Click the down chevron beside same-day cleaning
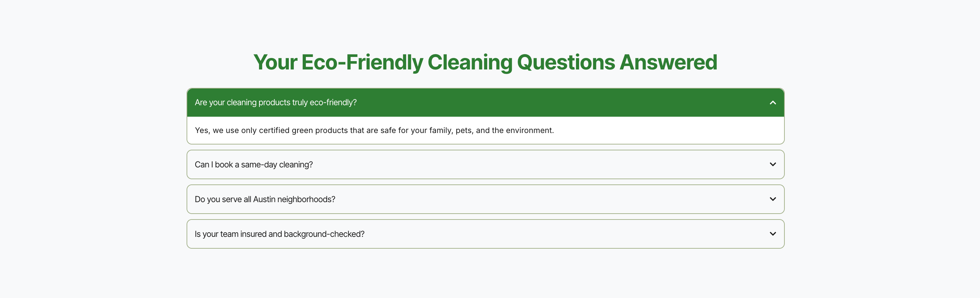This screenshot has width=980, height=298. click(772, 164)
